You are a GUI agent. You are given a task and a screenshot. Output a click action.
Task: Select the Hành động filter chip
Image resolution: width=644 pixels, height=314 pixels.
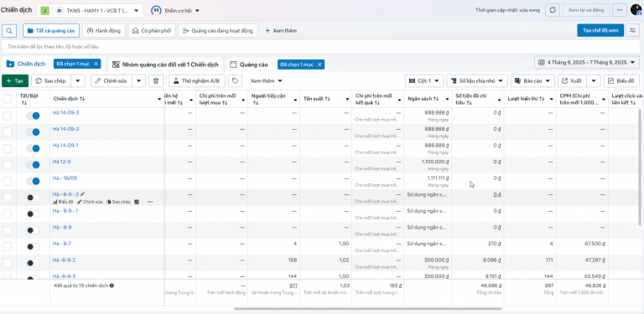103,31
